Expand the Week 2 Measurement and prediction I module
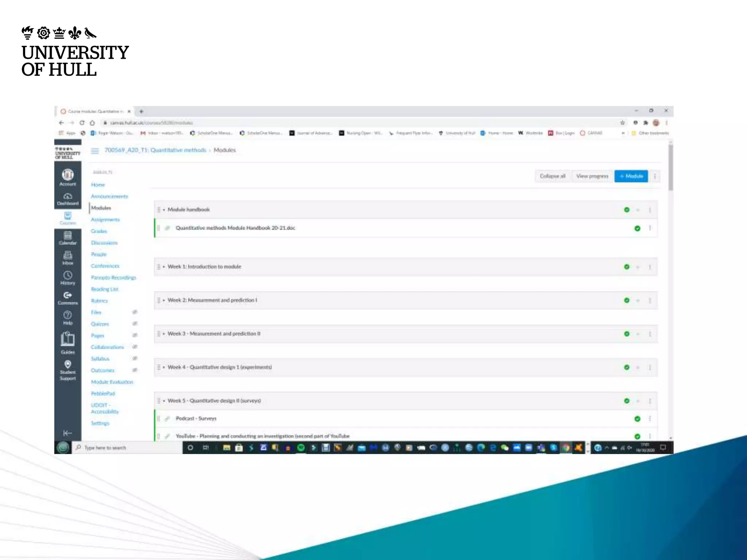 [164, 300]
